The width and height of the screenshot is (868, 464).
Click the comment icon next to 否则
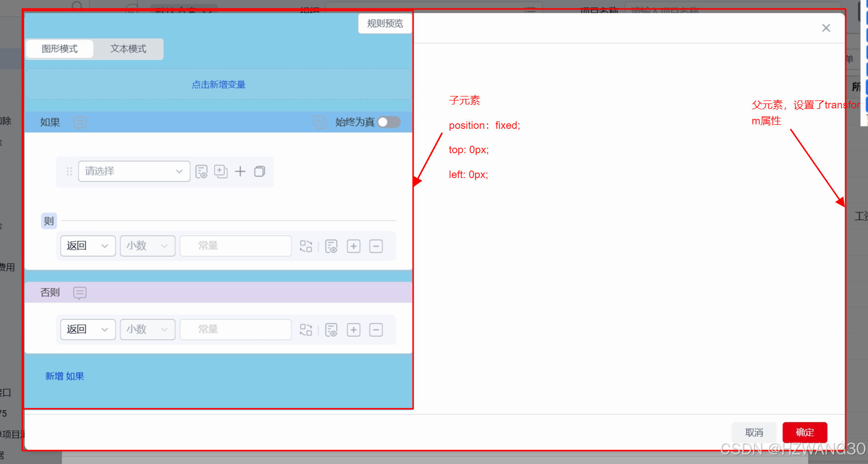(80, 292)
